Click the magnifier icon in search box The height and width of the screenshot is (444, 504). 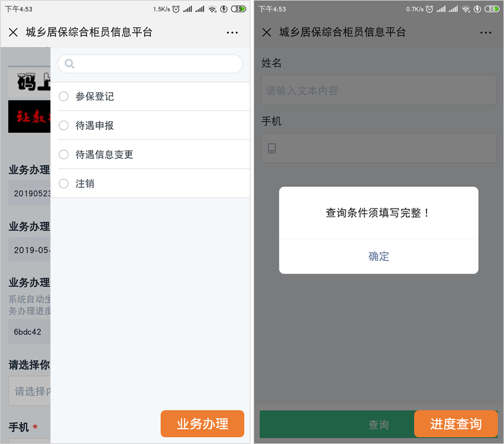tap(70, 64)
